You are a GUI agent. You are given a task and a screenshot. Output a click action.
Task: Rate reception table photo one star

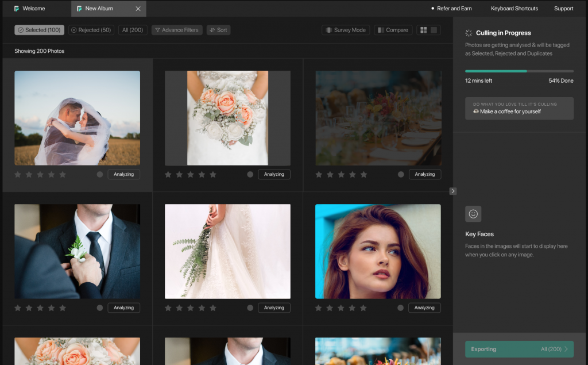[x=319, y=174]
